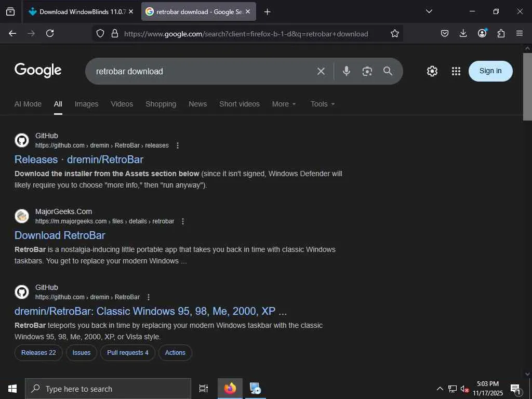This screenshot has width=532, height=399.
Task: Start voice search with microphone
Action: (346, 71)
